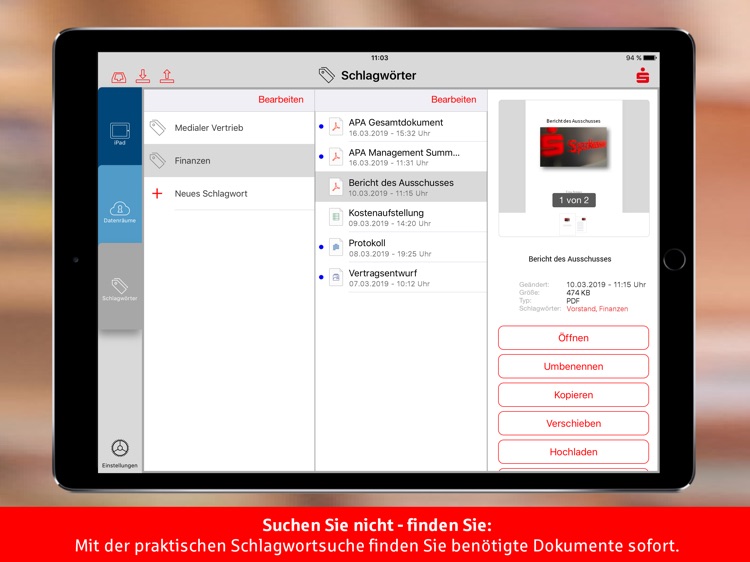This screenshot has height=562, width=750.
Task: Click PDF icon of Bericht des Ausschusses
Action: 336,187
